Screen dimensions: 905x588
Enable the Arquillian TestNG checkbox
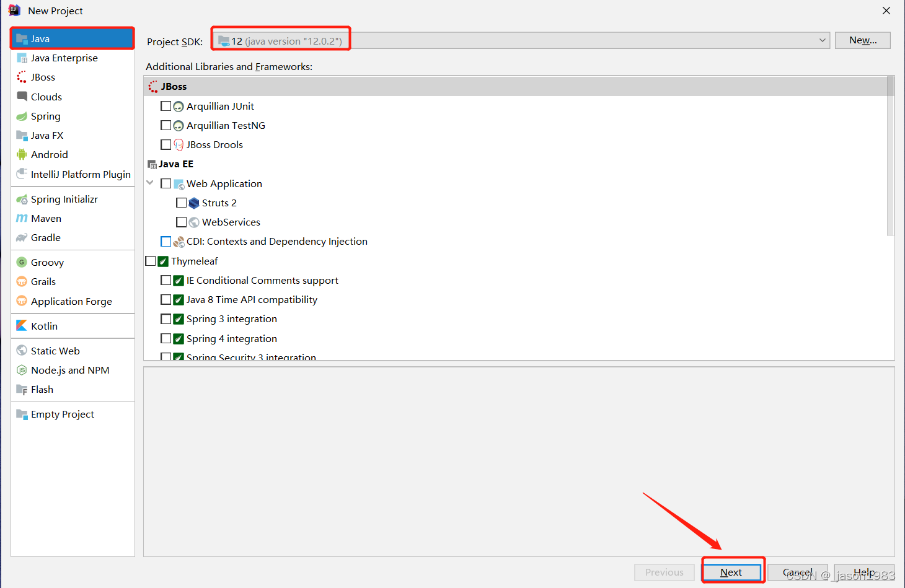tap(166, 125)
